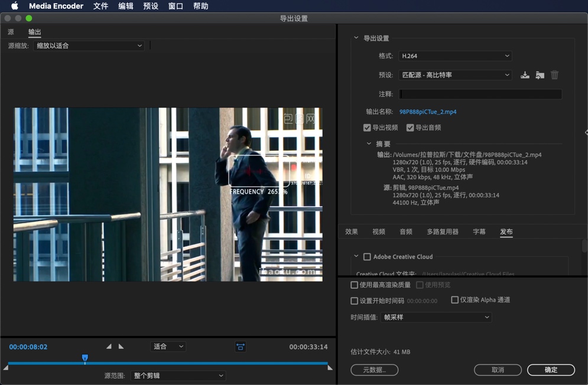Open the 源范围 dropdown showing 整个剪辑
Image resolution: width=588 pixels, height=385 pixels.
click(x=177, y=376)
